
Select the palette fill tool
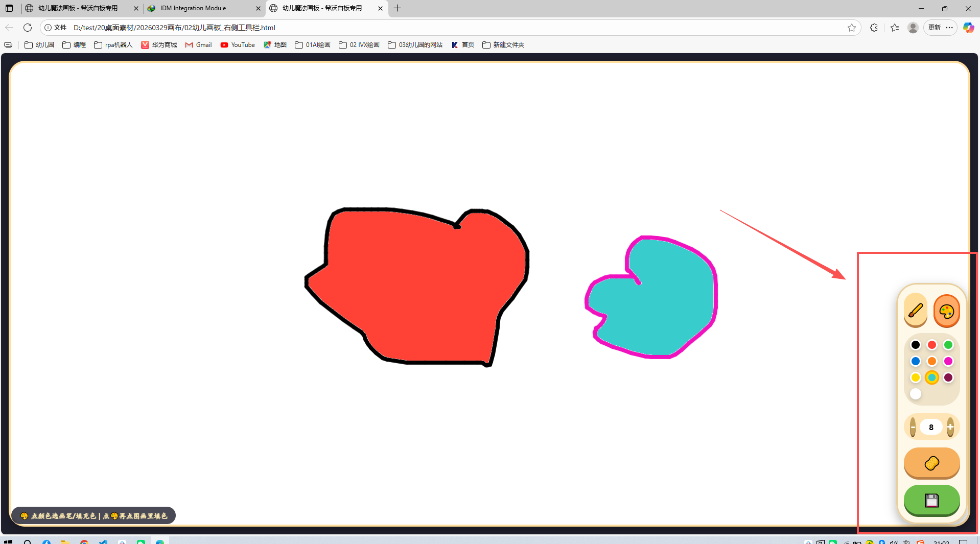click(946, 311)
